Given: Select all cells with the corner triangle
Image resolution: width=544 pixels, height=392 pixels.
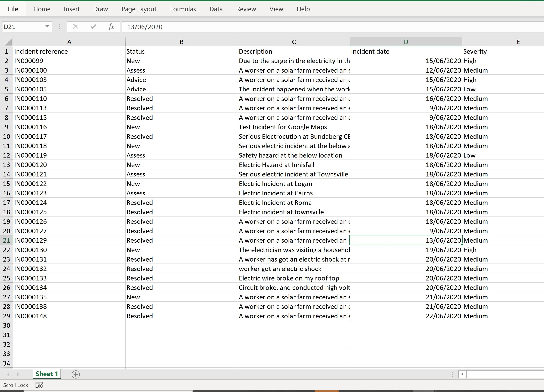Looking at the screenshot, I should click(x=9, y=42).
